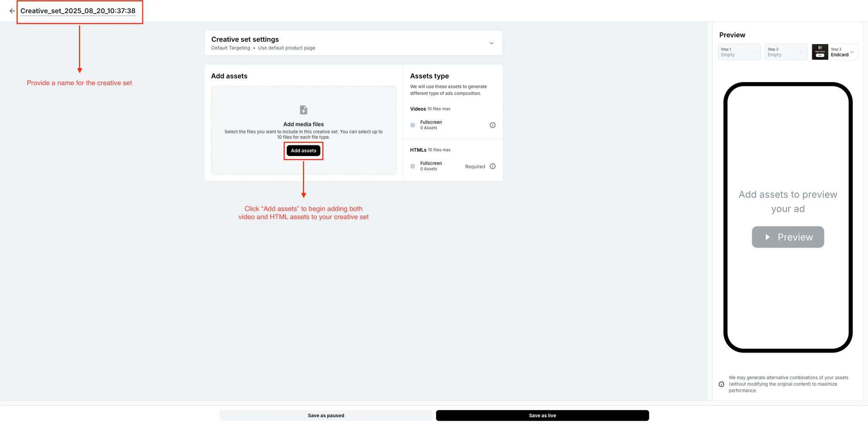Click the Preview panel heading
Viewport: 868px width, 425px height.
[x=732, y=35]
